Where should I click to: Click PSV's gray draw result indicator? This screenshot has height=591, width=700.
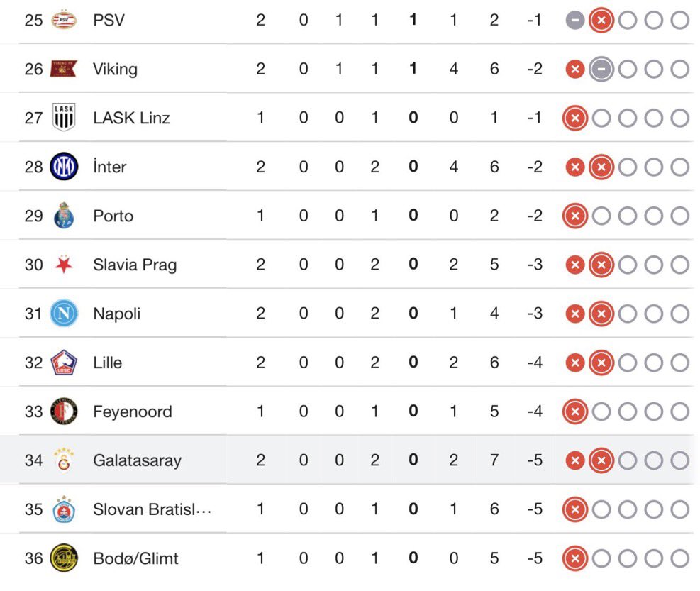coord(575,20)
